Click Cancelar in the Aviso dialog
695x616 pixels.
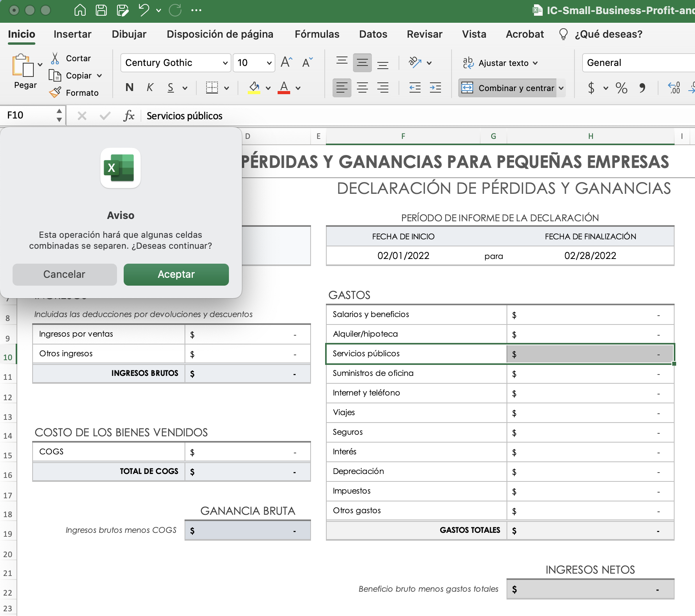tap(65, 275)
